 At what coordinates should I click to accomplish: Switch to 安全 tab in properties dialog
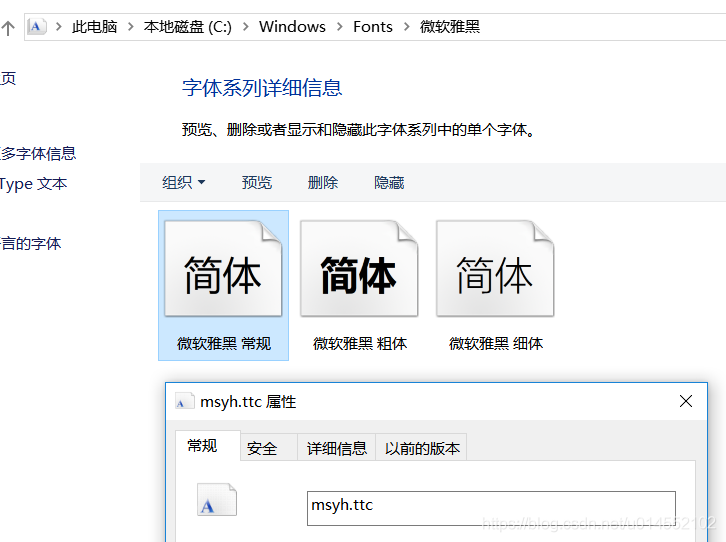pyautogui.click(x=269, y=448)
